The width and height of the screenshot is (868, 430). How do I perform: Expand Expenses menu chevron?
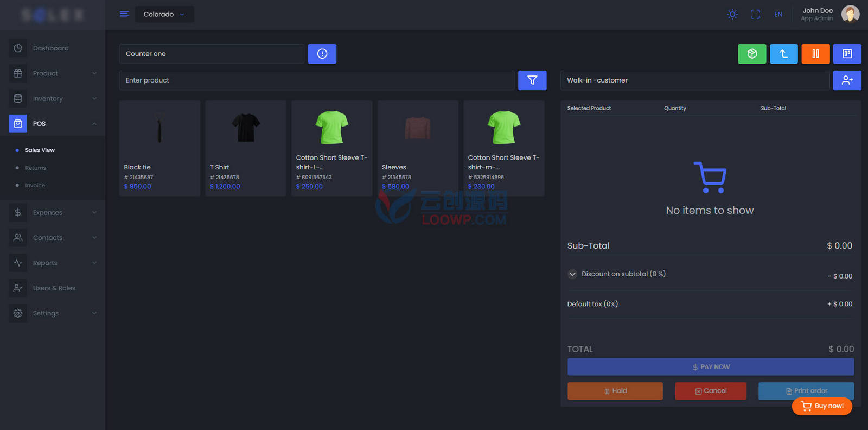click(x=94, y=212)
